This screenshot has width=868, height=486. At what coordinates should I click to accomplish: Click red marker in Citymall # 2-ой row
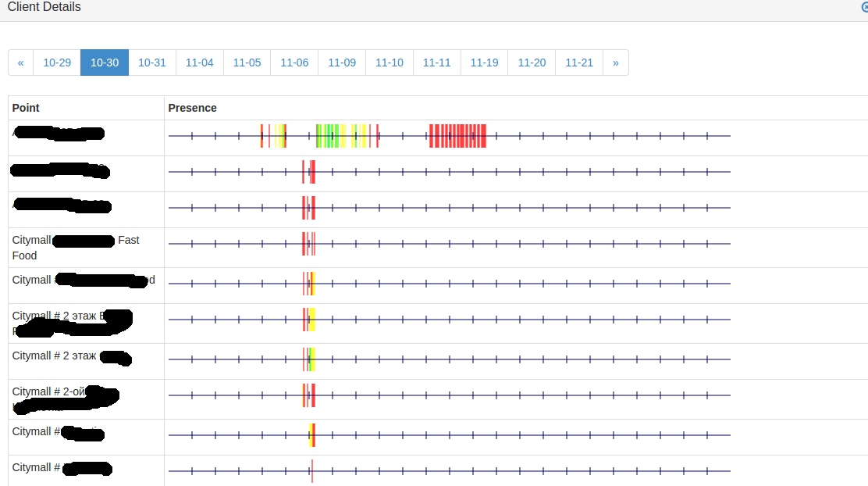313,395
